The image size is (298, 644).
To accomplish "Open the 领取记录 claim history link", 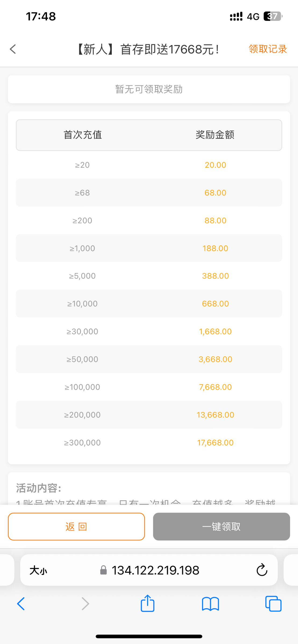I will [x=268, y=49].
